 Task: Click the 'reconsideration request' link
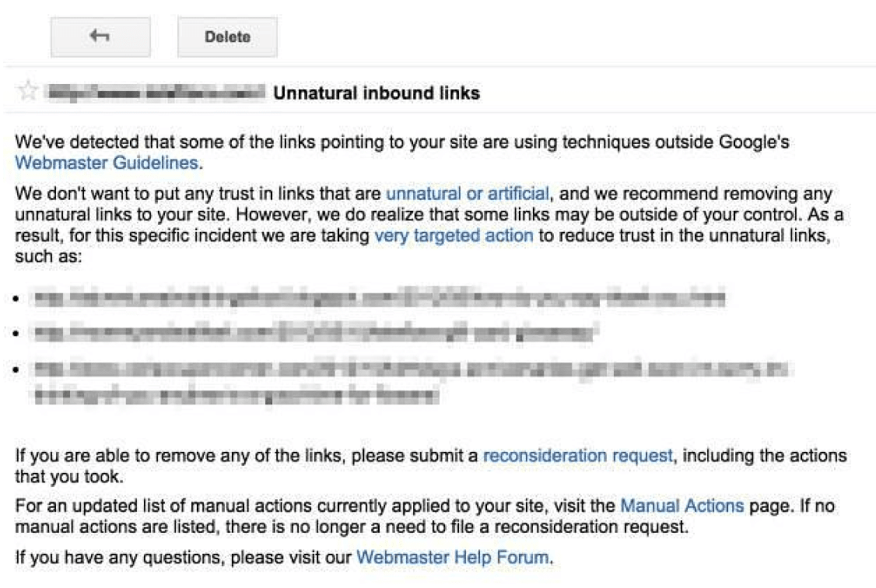[x=577, y=456]
